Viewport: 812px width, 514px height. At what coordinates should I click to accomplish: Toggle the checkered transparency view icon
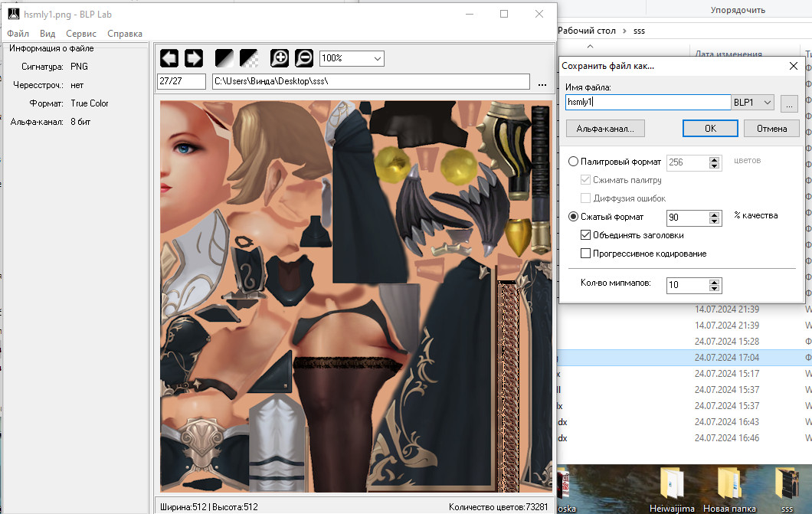pos(249,58)
